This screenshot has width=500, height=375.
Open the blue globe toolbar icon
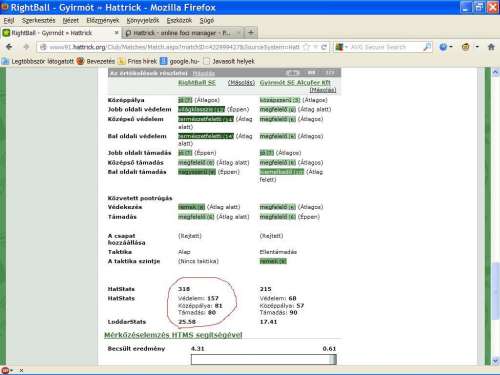click(443, 47)
